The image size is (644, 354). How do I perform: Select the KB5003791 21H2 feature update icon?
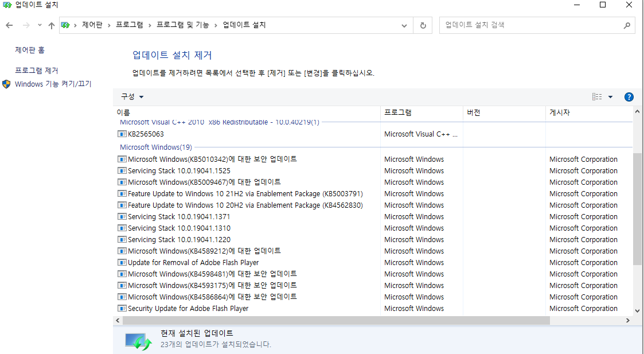pyautogui.click(x=122, y=194)
